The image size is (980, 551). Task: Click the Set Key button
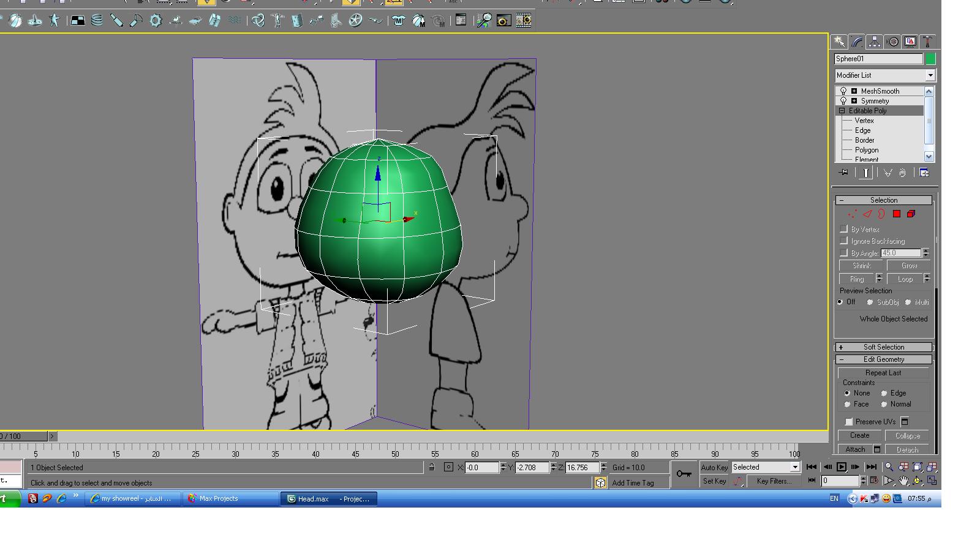714,481
